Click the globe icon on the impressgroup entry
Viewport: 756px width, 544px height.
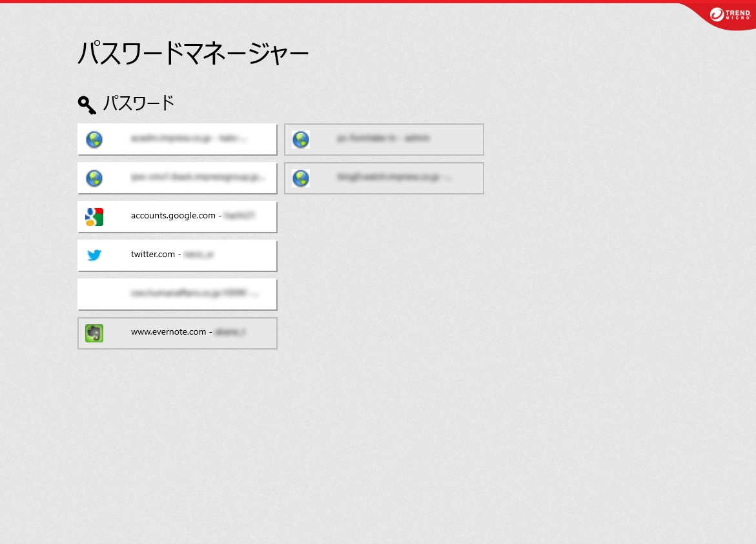click(x=94, y=178)
